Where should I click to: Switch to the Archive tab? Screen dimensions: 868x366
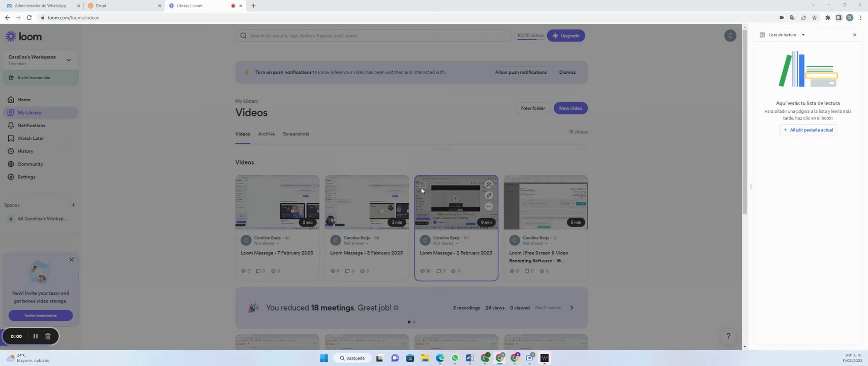266,134
